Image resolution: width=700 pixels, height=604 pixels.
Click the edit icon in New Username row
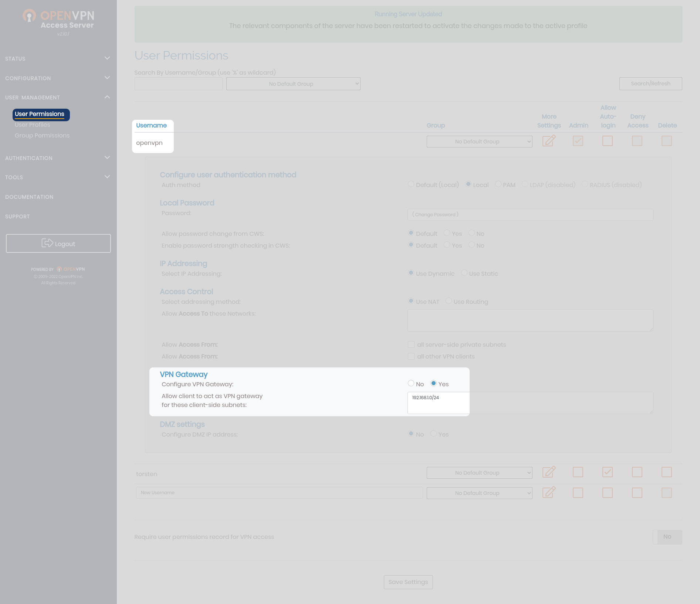[x=549, y=492]
